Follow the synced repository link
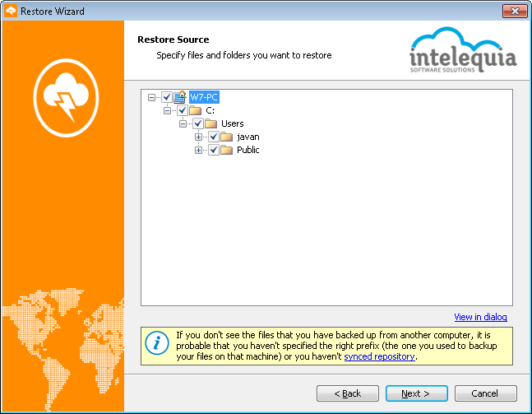This screenshot has width=532, height=414. (379, 356)
